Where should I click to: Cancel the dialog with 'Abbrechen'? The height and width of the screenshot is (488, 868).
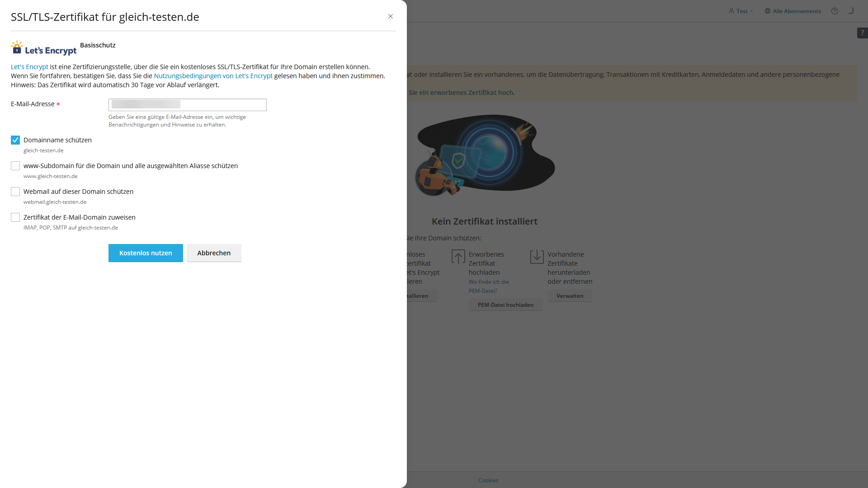pyautogui.click(x=213, y=253)
